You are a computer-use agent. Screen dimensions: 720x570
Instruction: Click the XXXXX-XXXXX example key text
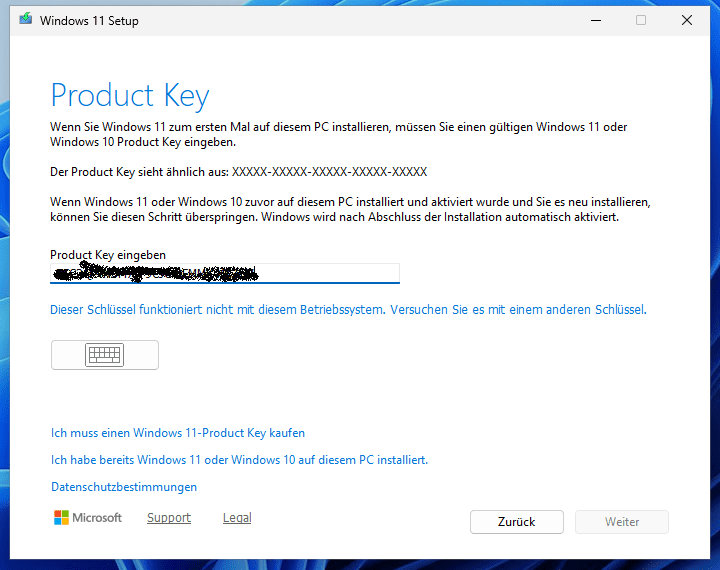click(x=329, y=172)
